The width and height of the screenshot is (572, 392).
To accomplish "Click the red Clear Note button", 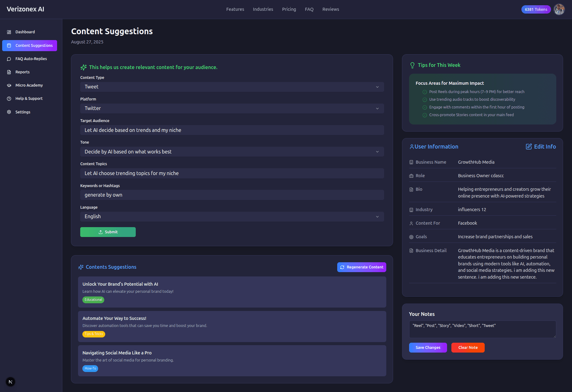I will tap(468, 348).
